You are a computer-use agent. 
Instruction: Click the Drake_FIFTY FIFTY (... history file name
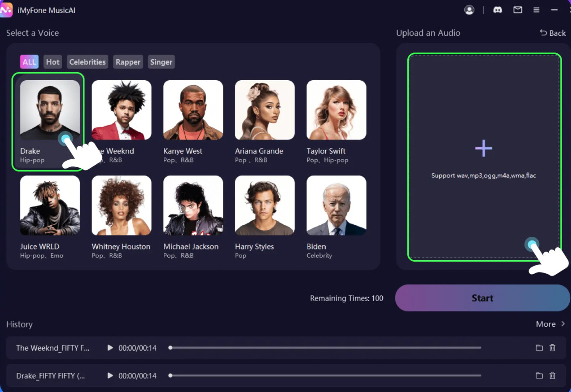coord(50,376)
